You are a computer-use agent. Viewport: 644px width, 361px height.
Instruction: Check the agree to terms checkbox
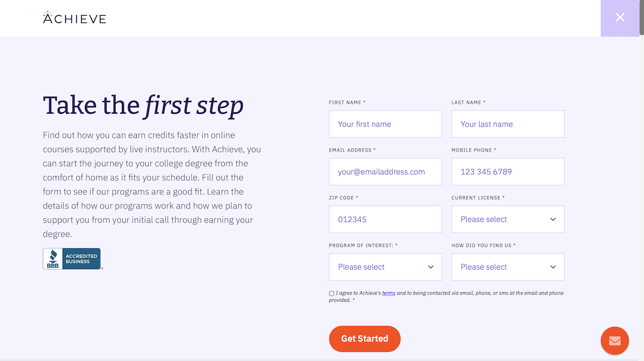click(x=332, y=293)
